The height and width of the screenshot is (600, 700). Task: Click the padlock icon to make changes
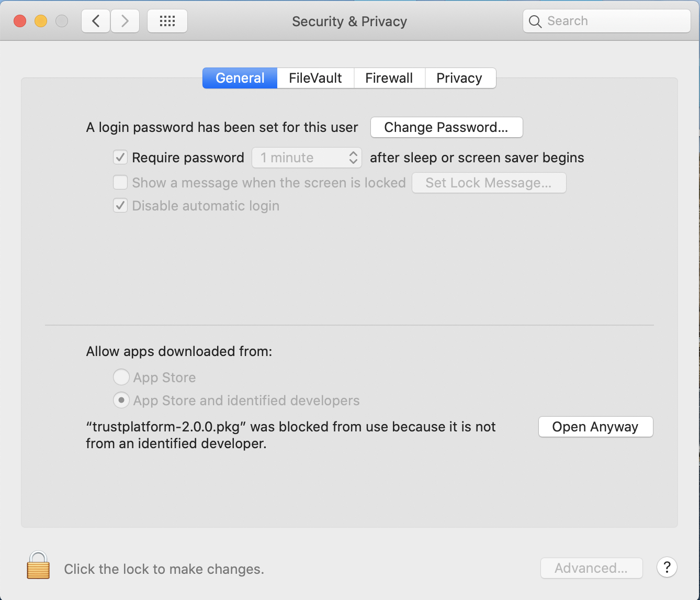[38, 565]
